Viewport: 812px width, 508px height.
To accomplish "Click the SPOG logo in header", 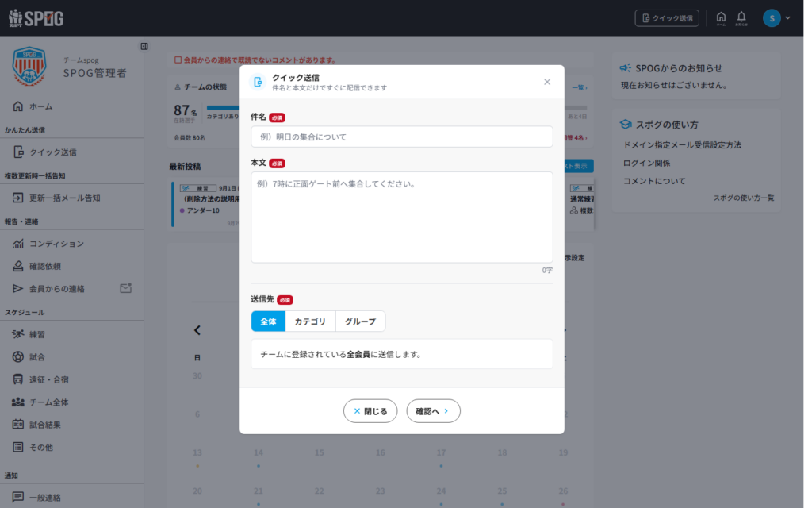I will point(36,18).
